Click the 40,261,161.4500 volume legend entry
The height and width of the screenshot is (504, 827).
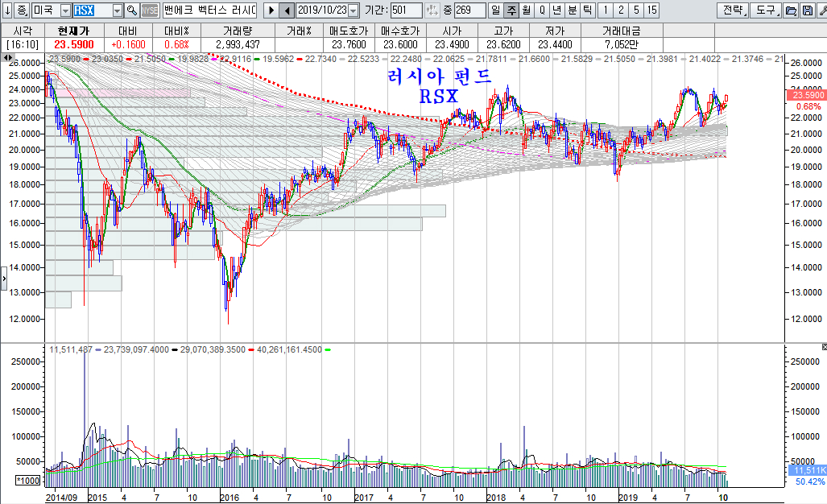click(289, 349)
